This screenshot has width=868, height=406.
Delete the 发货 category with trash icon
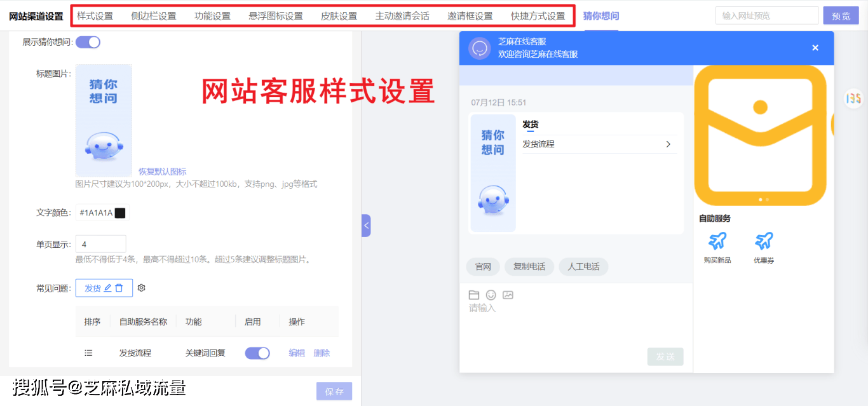119,288
